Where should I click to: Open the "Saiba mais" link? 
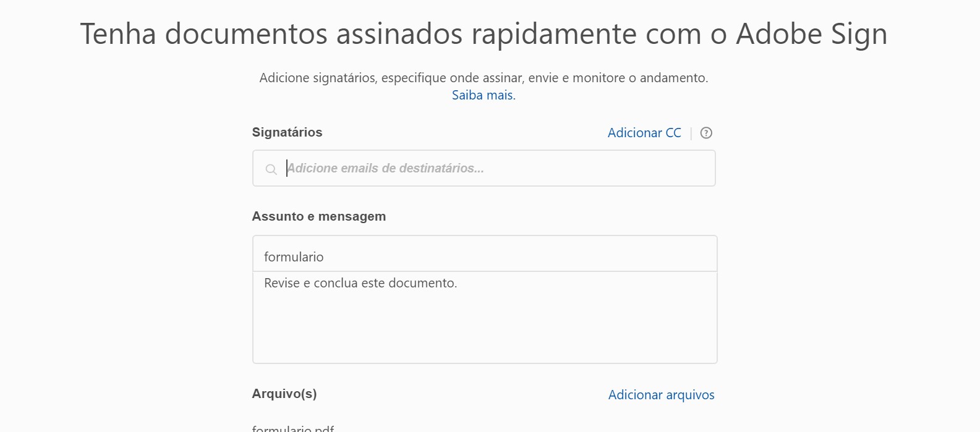[x=484, y=95]
